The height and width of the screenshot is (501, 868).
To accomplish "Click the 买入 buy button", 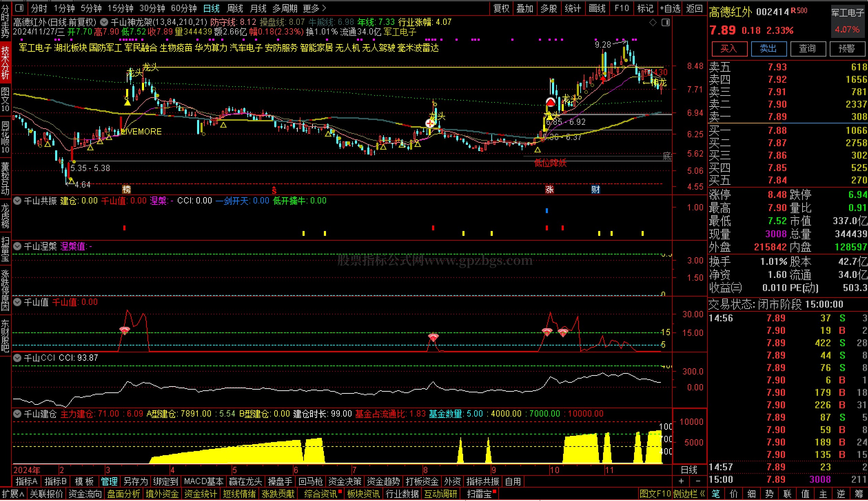I will (729, 49).
